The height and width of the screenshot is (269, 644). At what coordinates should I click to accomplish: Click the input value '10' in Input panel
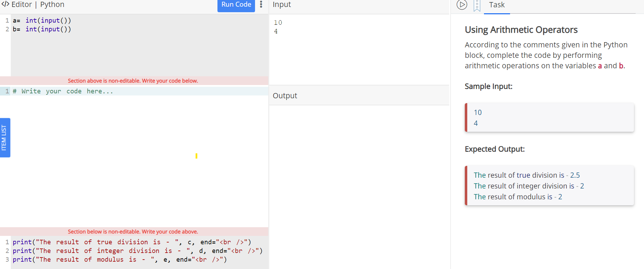tap(278, 23)
